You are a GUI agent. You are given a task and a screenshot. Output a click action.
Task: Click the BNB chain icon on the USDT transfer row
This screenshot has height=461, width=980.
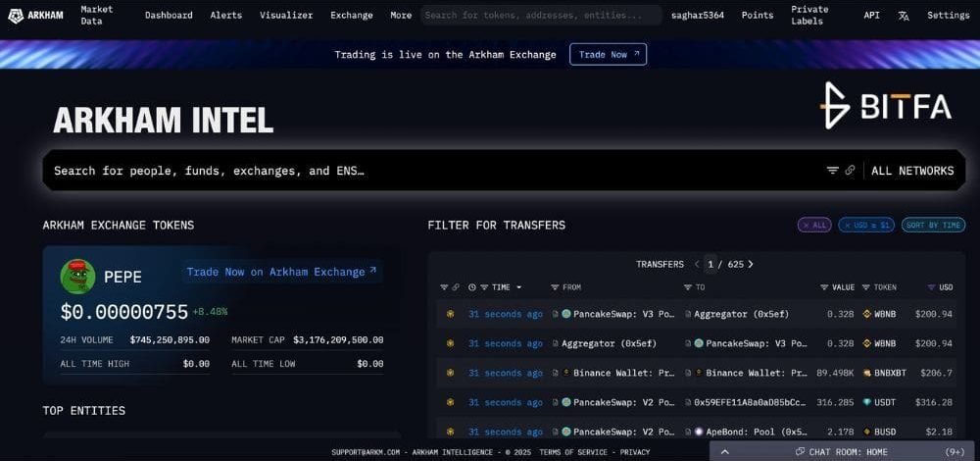click(x=450, y=402)
